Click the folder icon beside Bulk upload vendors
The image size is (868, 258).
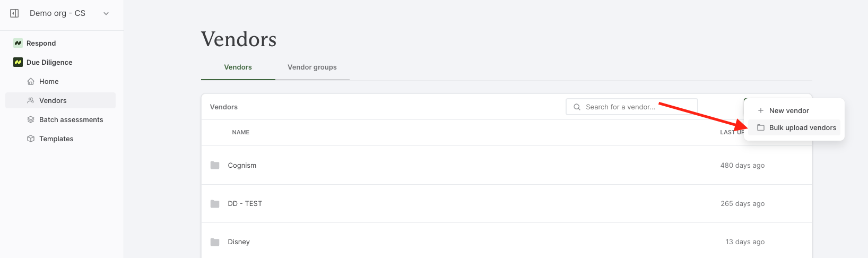[760, 127]
